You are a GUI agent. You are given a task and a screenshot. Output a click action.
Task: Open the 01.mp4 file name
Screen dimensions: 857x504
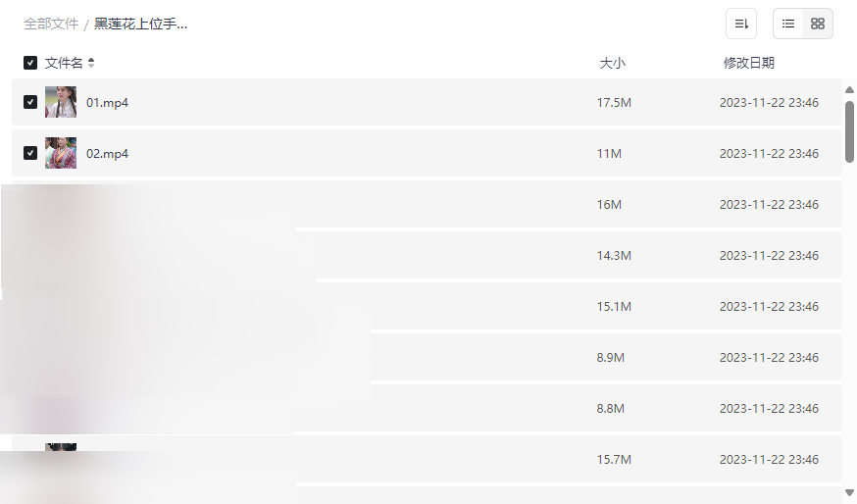[107, 102]
